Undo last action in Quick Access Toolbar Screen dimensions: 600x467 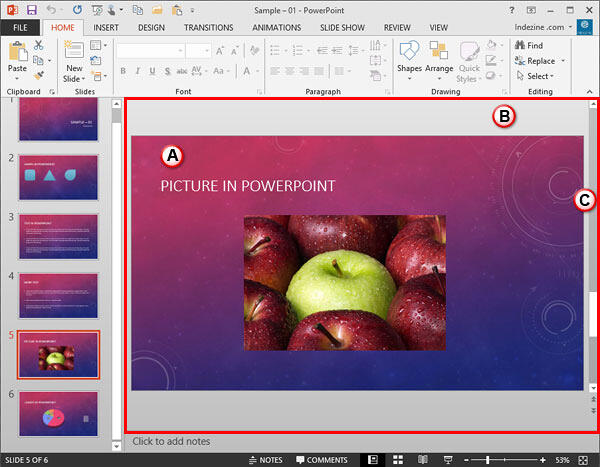51,10
